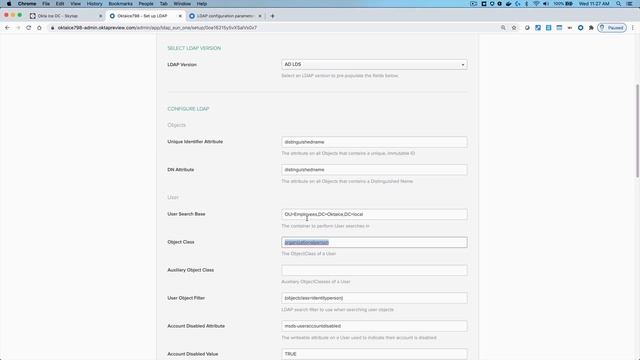Open Chrome's three-dot menu
The width and height of the screenshot is (640, 360).
[x=633, y=28]
